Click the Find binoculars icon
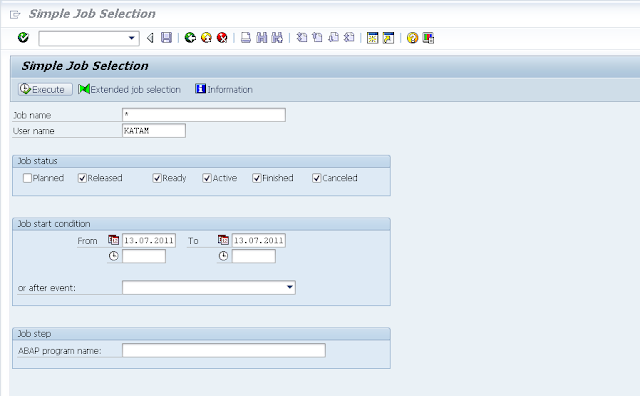The width and height of the screenshot is (640, 396). tap(262, 38)
